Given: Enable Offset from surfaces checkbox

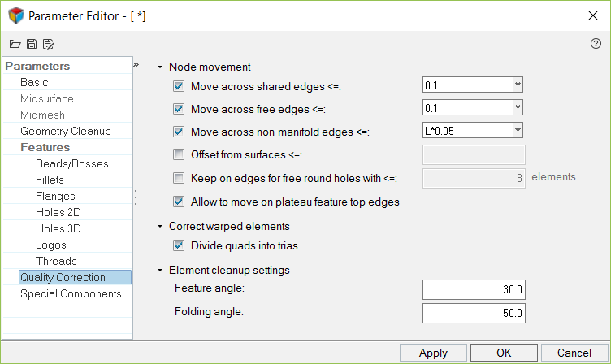Looking at the screenshot, I should coord(179,154).
